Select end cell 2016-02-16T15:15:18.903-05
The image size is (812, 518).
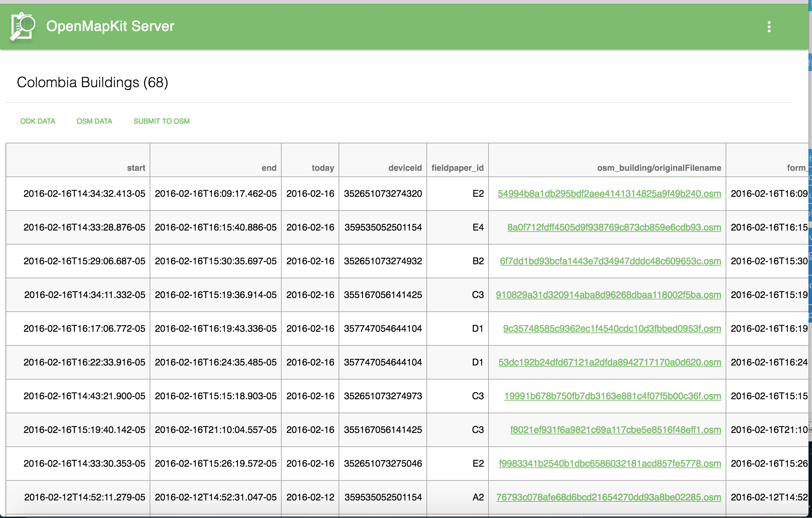(216, 396)
